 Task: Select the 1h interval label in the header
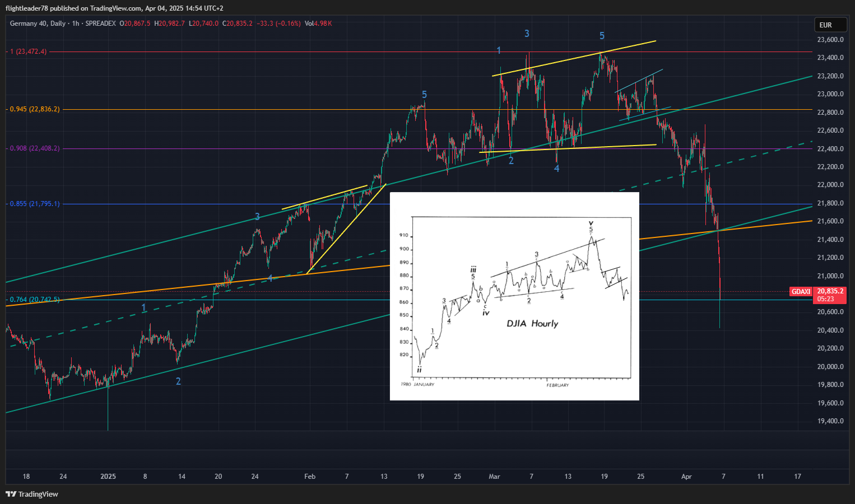pyautogui.click(x=76, y=24)
